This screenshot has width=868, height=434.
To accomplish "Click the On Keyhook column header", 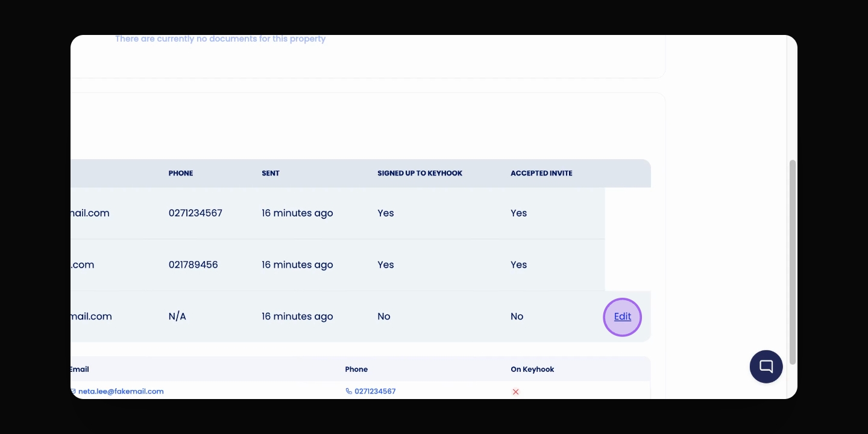I will (x=532, y=369).
